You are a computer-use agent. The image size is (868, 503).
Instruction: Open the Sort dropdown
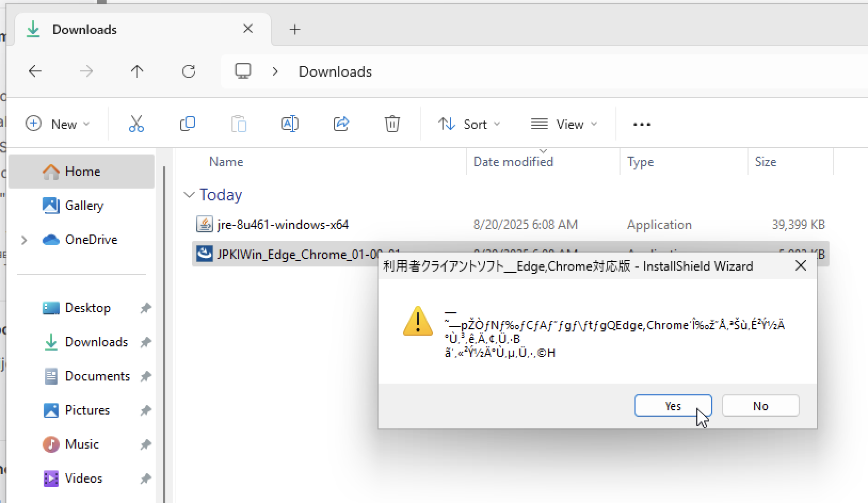click(469, 124)
